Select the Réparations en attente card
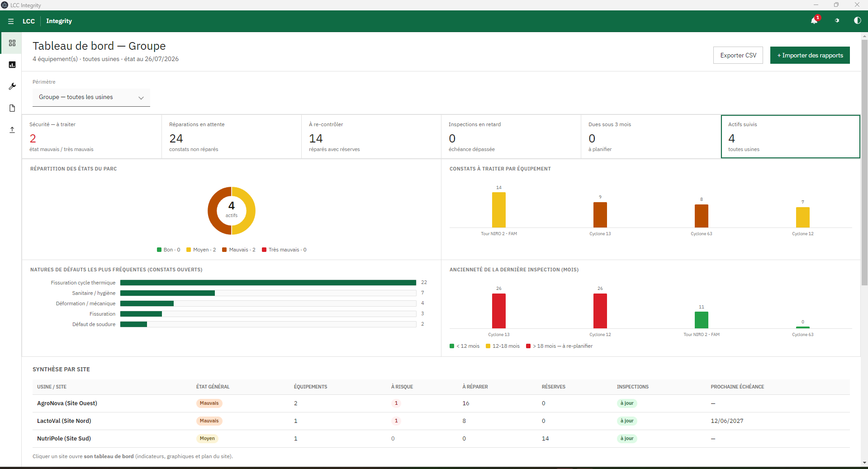 (232, 137)
